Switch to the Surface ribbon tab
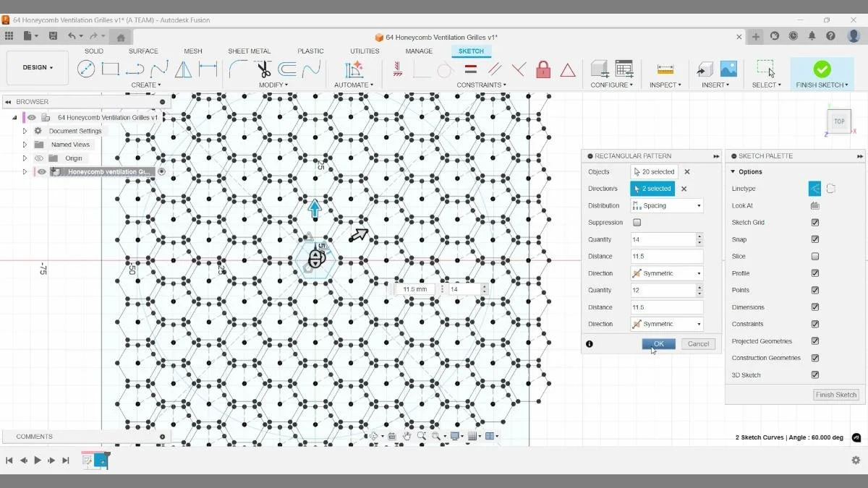868x488 pixels. [x=142, y=51]
